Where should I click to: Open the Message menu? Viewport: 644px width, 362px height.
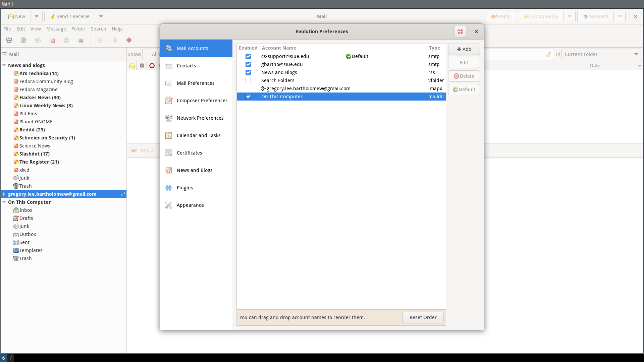56,29
